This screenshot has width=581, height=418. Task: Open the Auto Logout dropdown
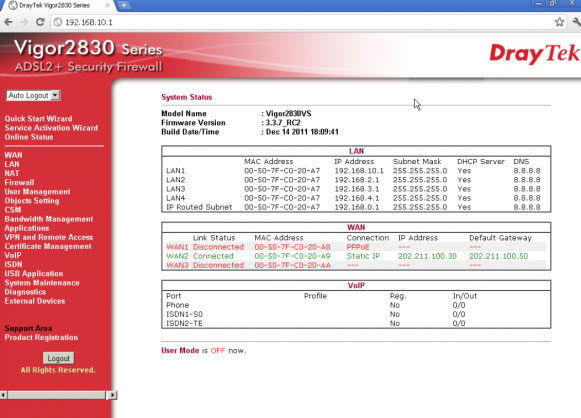tap(33, 96)
